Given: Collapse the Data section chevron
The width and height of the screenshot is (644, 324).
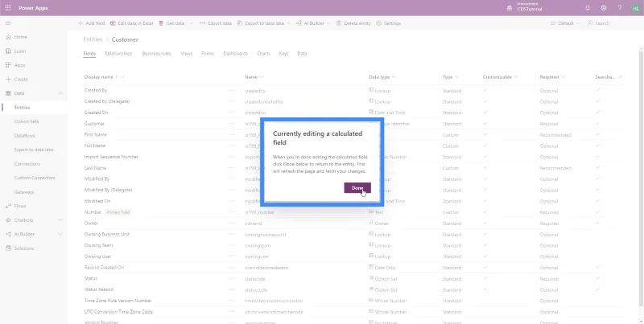Looking at the screenshot, I should pos(60,93).
